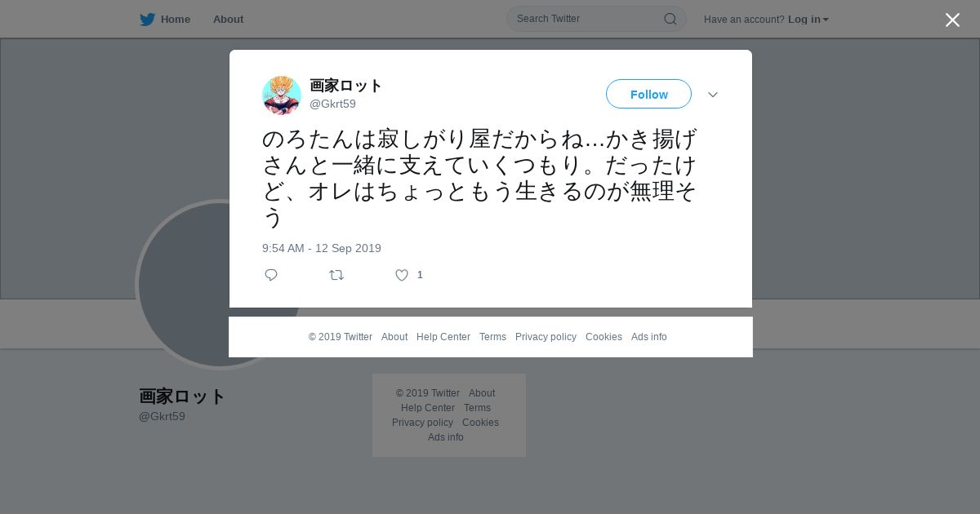Follow the 画家ロット account

point(648,94)
